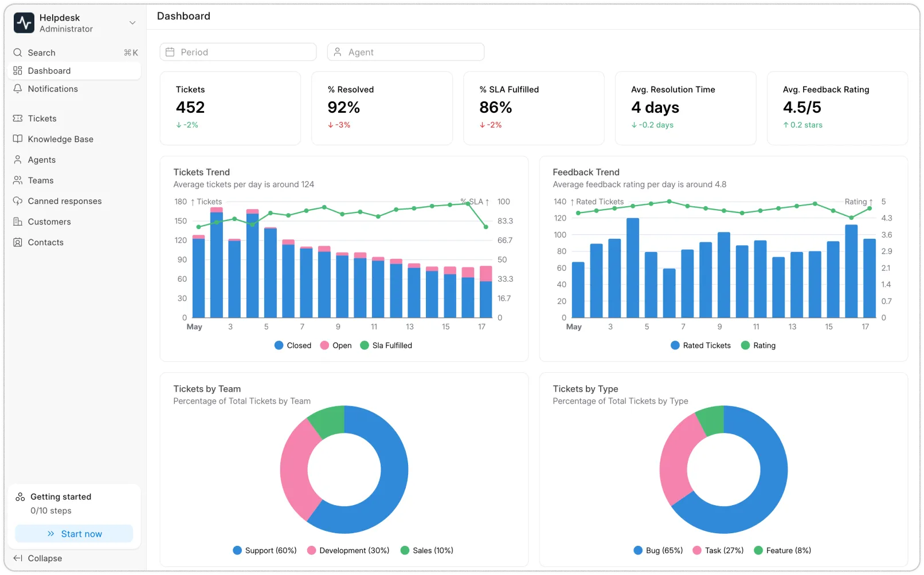Open the Agent filter dropdown
Viewport: 924px width, 575px height.
[x=405, y=52]
